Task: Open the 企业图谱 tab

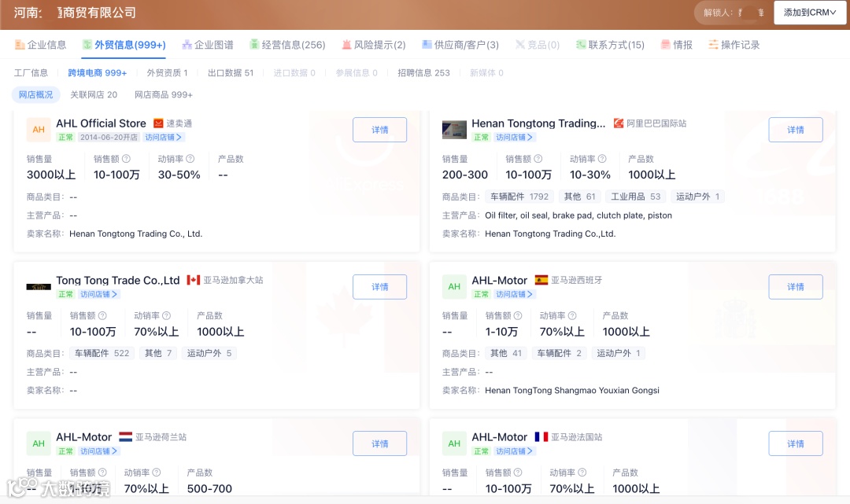Action: pos(208,45)
